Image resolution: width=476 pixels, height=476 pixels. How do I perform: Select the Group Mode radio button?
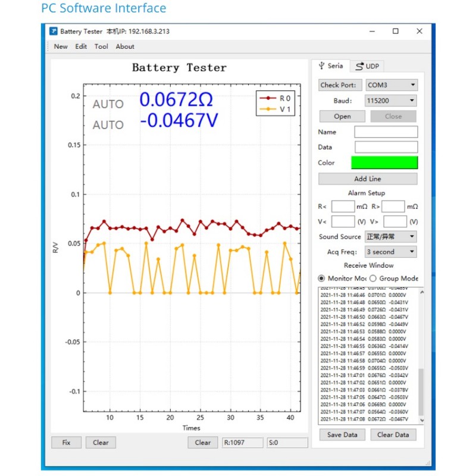pyautogui.click(x=373, y=278)
